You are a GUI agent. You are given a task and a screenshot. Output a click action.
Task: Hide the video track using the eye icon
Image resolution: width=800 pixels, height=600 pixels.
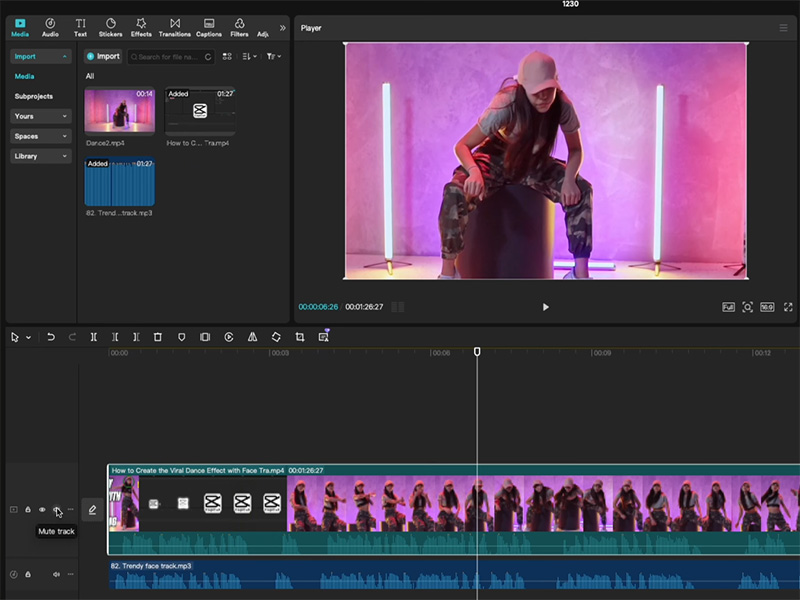42,509
